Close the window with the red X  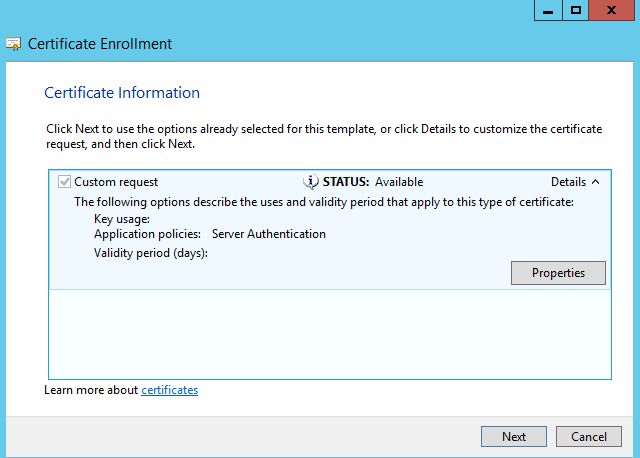[611, 10]
